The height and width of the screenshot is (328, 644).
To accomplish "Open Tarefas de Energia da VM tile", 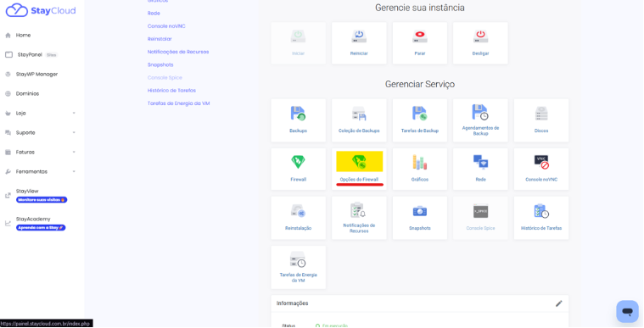I will [298, 267].
